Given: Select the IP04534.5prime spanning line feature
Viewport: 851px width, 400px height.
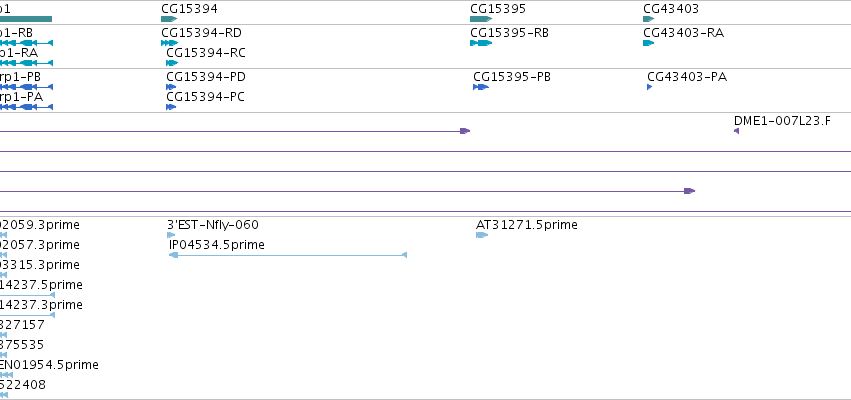Looking at the screenshot, I should 288,255.
